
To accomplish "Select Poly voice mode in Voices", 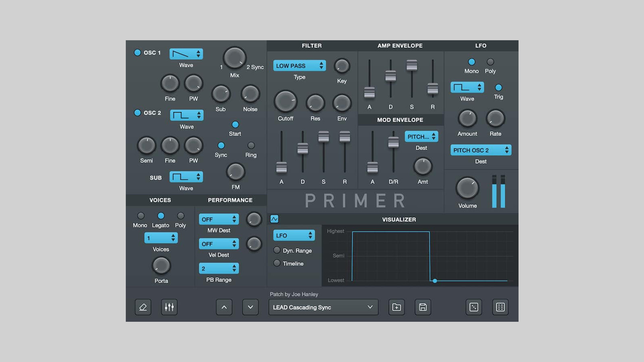I will click(x=180, y=216).
